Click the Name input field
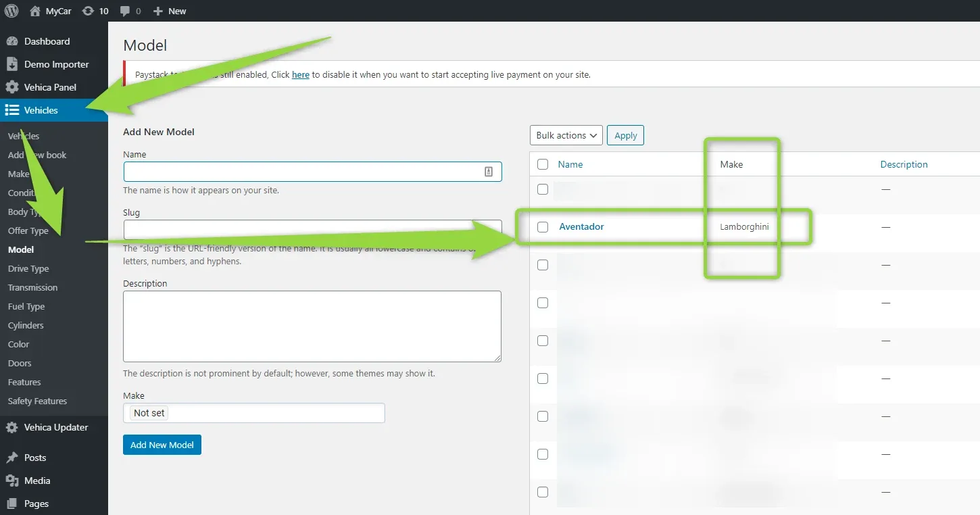 (312, 172)
